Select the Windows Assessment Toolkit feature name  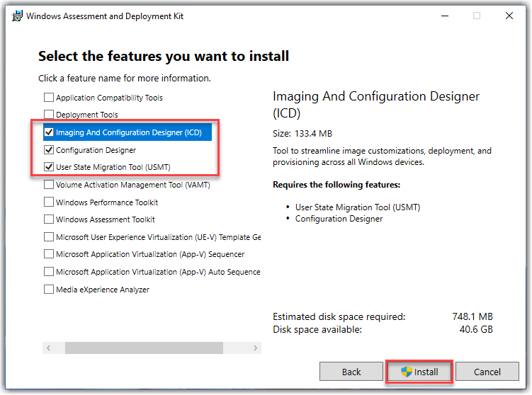coord(105,219)
